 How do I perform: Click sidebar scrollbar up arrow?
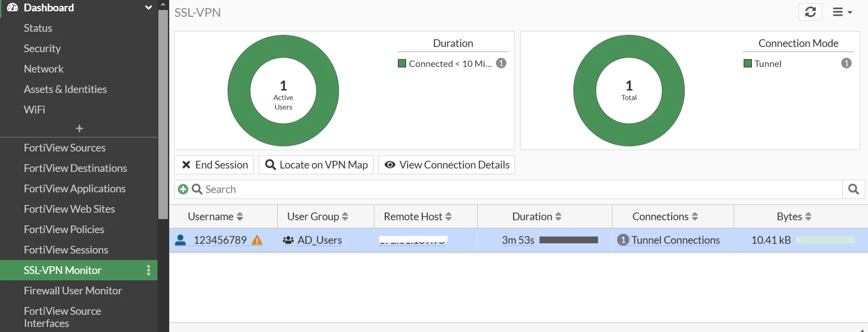tap(163, 4)
